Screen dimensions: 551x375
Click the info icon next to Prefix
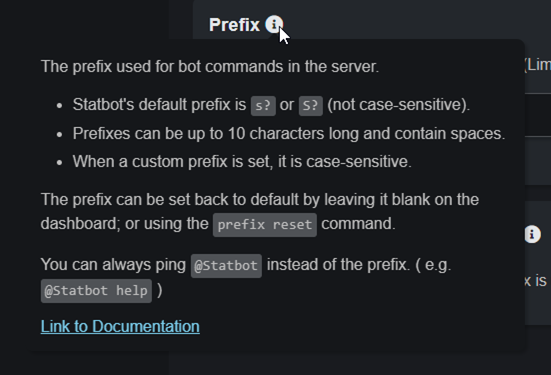pos(274,25)
